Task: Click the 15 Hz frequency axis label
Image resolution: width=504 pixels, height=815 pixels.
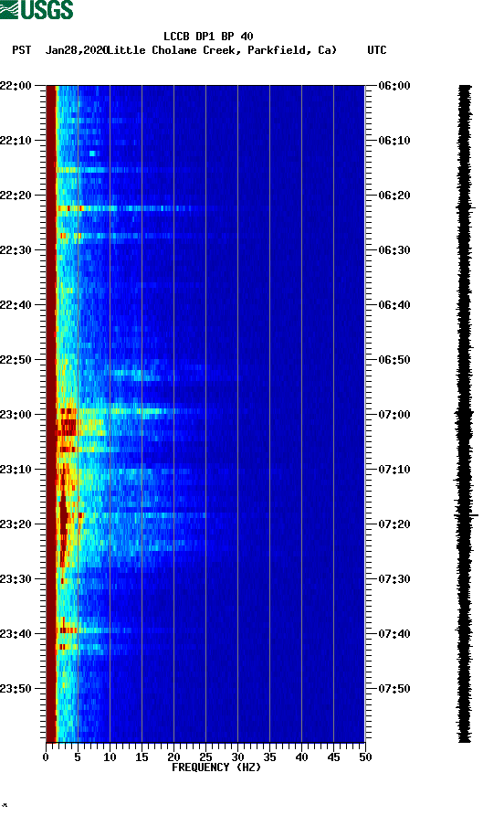Action: point(142,757)
